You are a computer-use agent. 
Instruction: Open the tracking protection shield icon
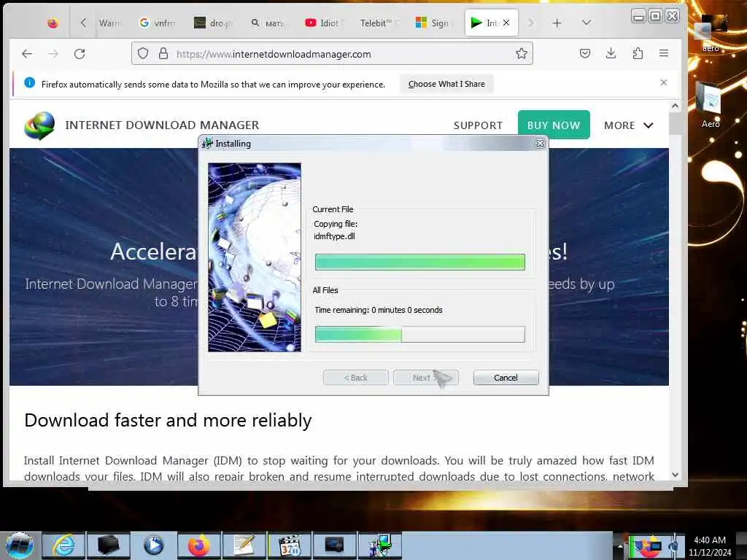pyautogui.click(x=143, y=53)
